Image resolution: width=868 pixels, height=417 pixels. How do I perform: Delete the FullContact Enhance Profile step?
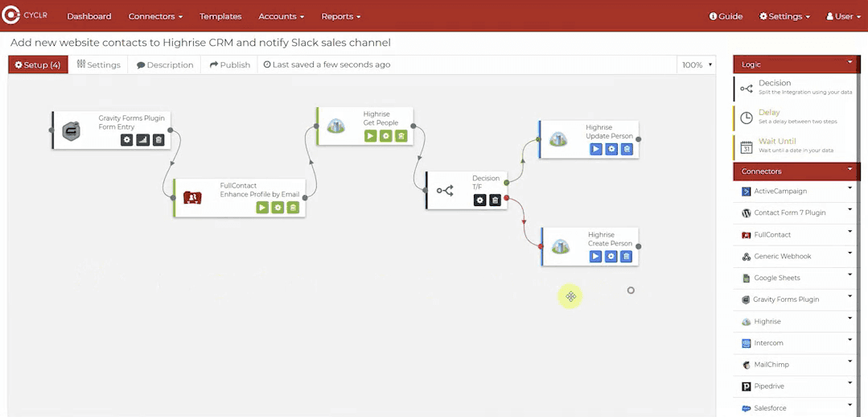[x=293, y=208]
